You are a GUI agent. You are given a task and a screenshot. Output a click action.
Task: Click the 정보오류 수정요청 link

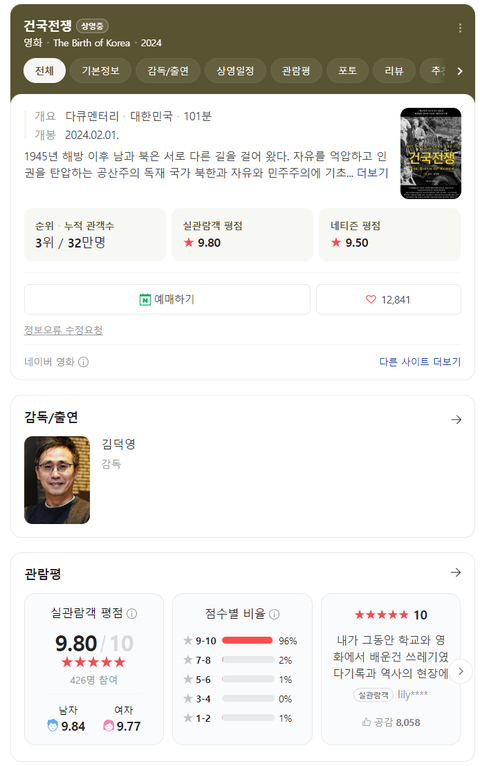coord(63,330)
